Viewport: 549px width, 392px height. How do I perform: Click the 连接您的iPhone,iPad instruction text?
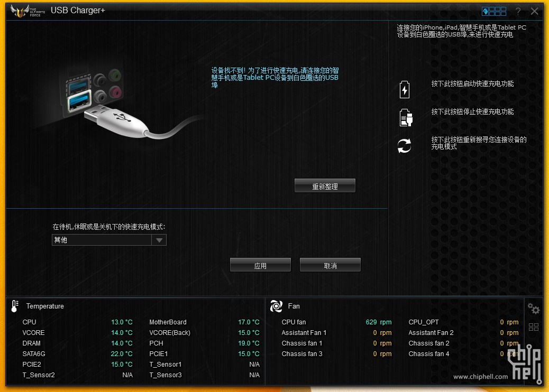click(x=462, y=31)
